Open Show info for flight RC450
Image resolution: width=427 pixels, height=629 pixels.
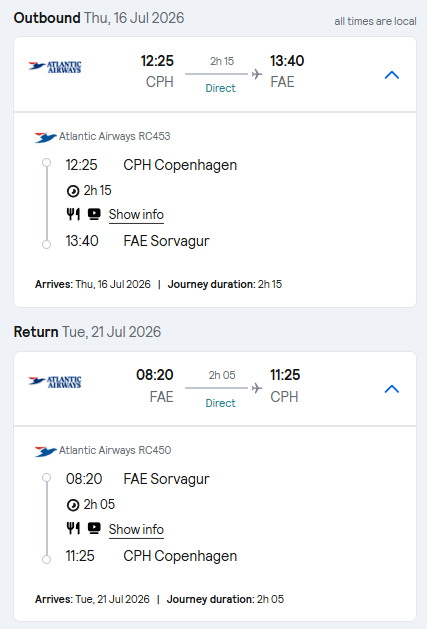tap(136, 530)
